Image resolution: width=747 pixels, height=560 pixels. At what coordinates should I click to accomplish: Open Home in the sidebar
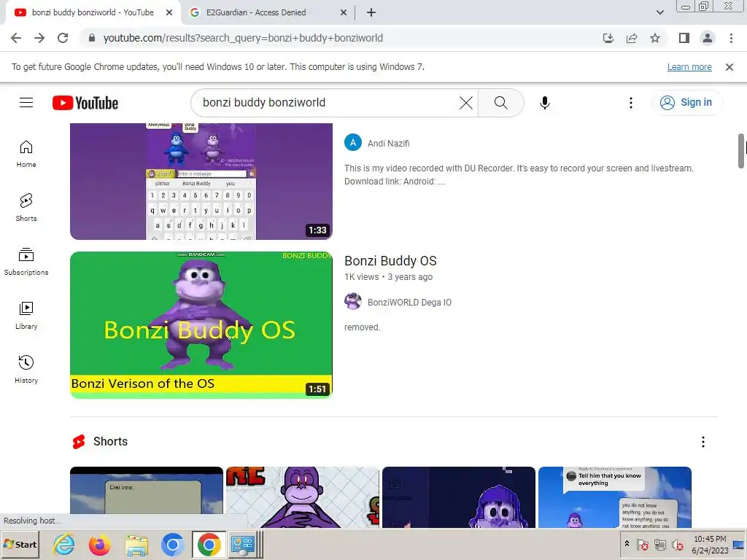pos(26,154)
